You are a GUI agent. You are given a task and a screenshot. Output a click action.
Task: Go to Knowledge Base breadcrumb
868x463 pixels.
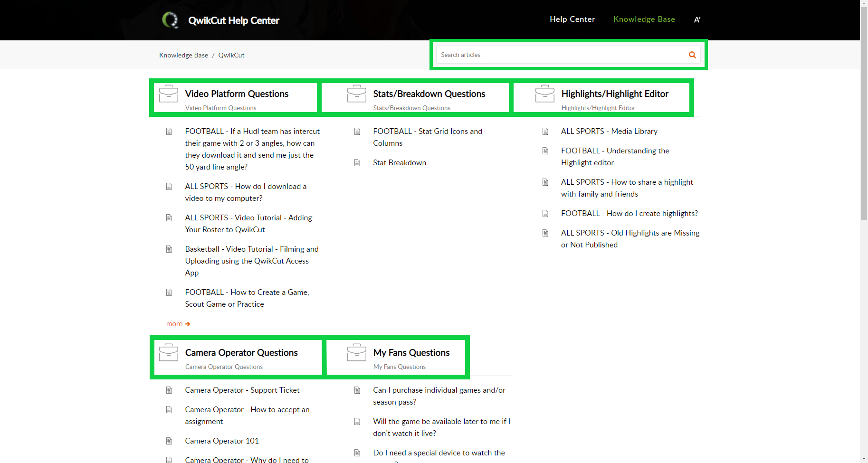click(183, 55)
